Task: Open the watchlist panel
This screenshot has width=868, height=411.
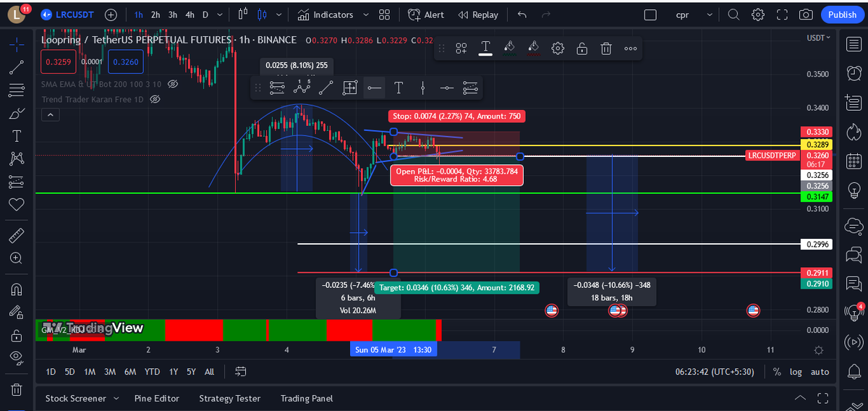Action: pos(854,44)
